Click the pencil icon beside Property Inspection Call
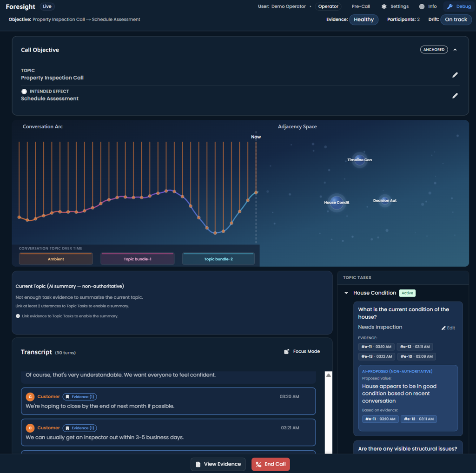The width and height of the screenshot is (476, 473). [x=455, y=75]
